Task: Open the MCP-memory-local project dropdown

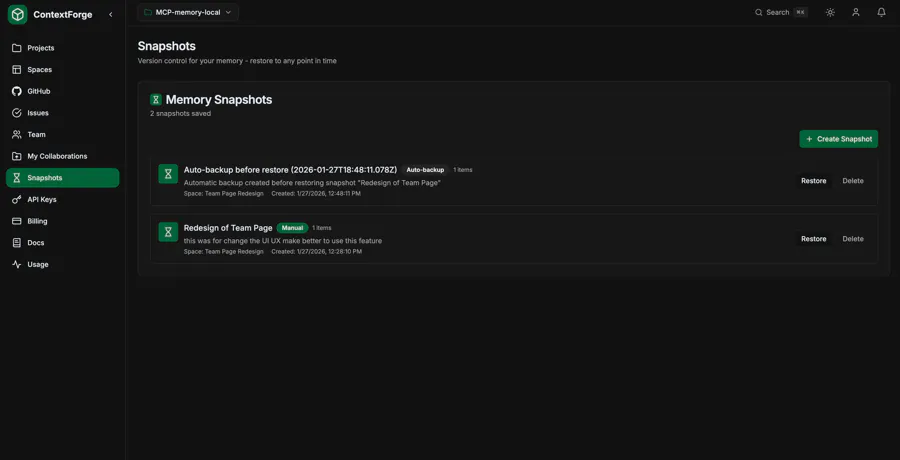Action: tap(188, 12)
